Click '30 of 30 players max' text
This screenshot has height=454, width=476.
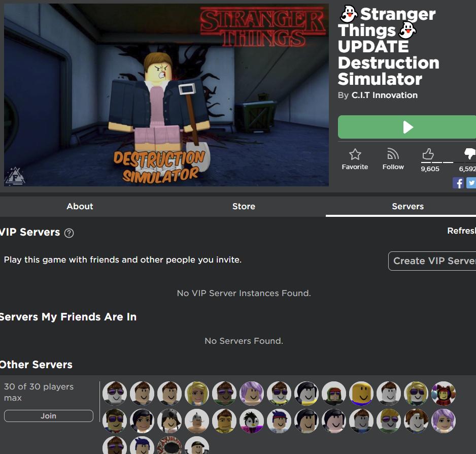[39, 392]
